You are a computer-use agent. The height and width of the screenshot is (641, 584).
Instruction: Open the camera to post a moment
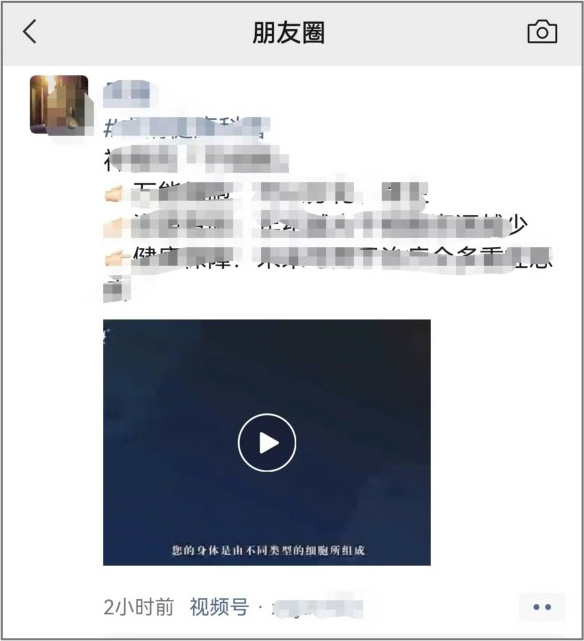pyautogui.click(x=542, y=31)
